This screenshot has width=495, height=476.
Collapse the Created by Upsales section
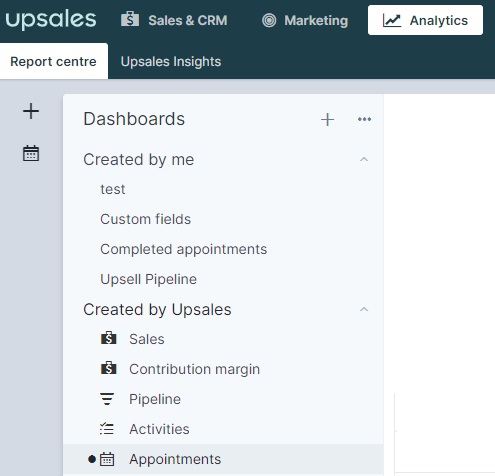point(364,309)
